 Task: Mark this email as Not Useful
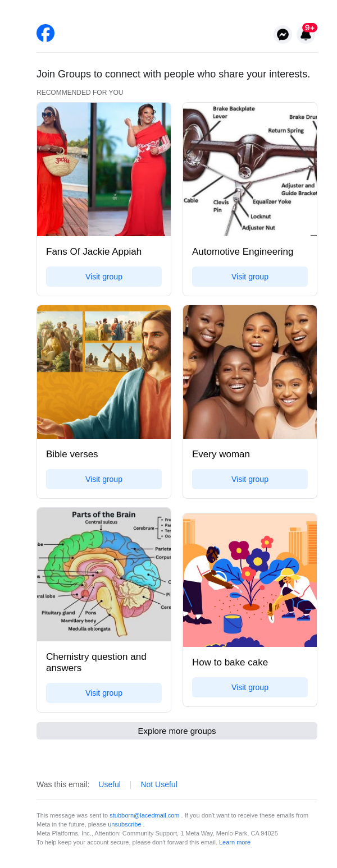[159, 784]
